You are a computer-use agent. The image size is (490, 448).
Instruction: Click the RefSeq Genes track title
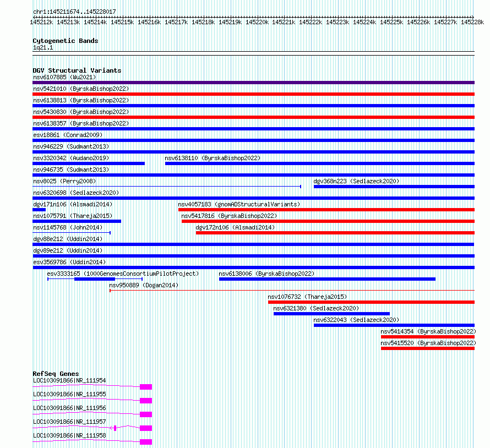56,374
